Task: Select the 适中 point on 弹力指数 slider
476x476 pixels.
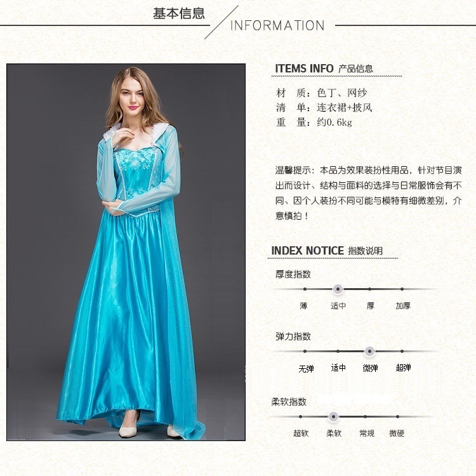Action: pyautogui.click(x=338, y=351)
